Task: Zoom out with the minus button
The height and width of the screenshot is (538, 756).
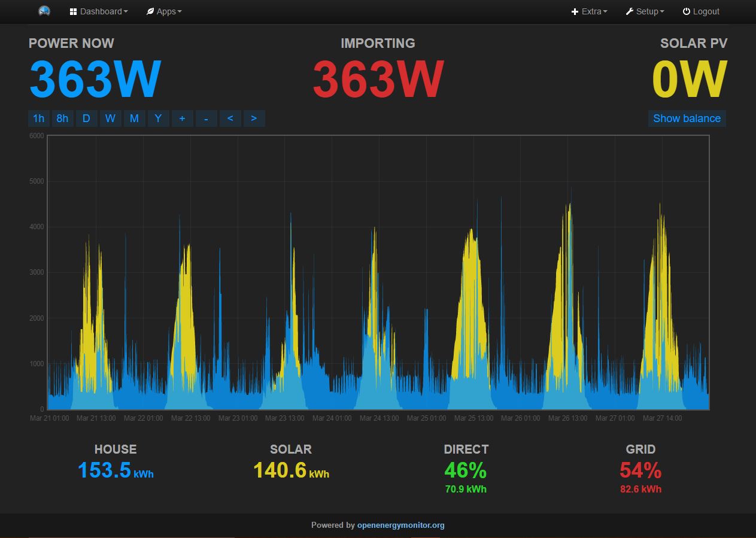Action: 206,118
